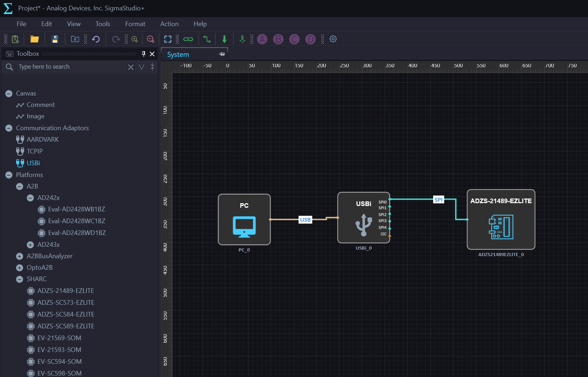Open the Edit menu
The width and height of the screenshot is (588, 377).
click(46, 24)
